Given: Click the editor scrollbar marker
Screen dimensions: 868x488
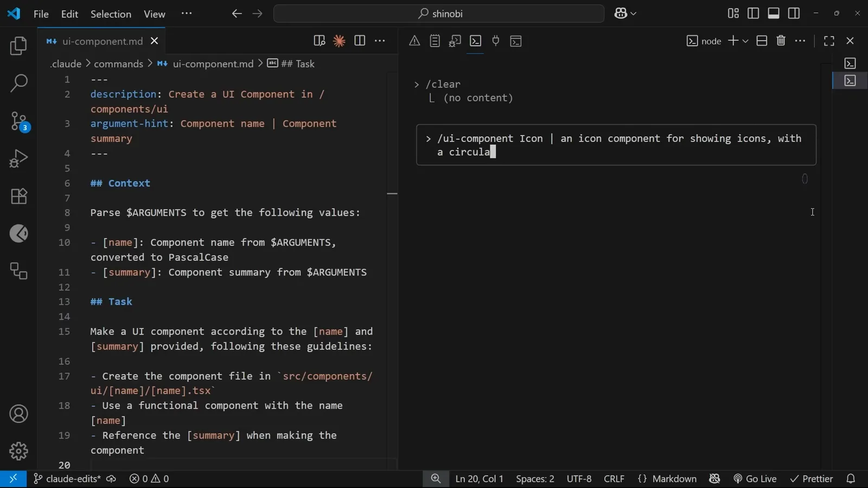Looking at the screenshot, I should (x=392, y=194).
